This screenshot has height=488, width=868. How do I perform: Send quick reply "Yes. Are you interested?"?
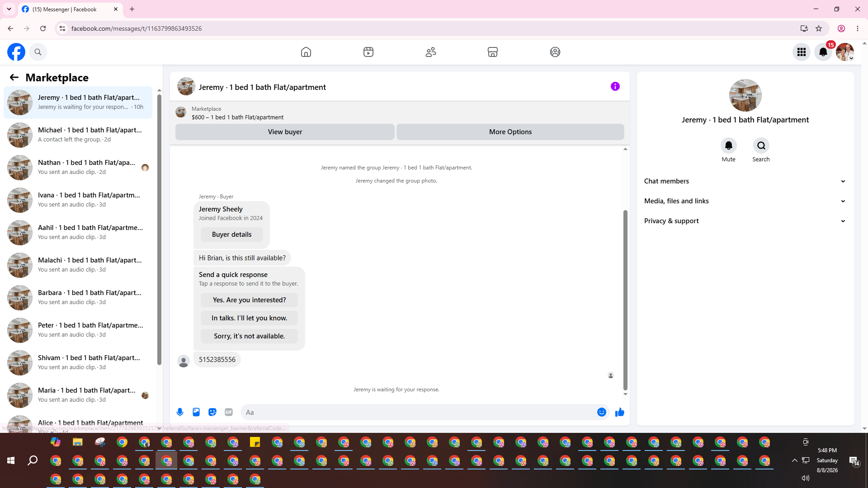[249, 300]
